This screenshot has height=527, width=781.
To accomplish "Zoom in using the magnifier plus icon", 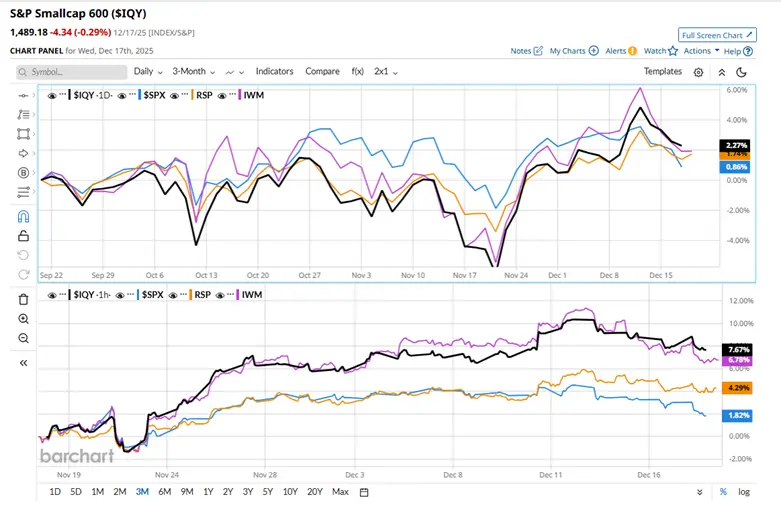I will pos(23,319).
